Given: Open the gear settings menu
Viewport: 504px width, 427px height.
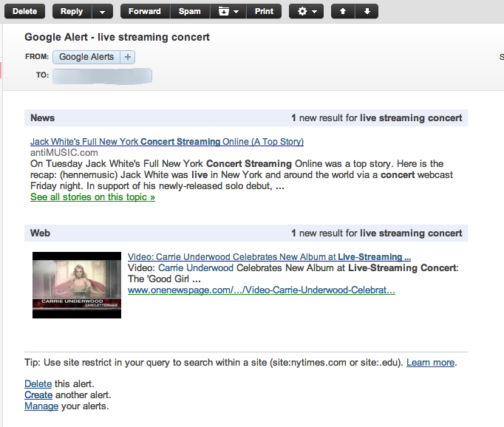Looking at the screenshot, I should (307, 11).
